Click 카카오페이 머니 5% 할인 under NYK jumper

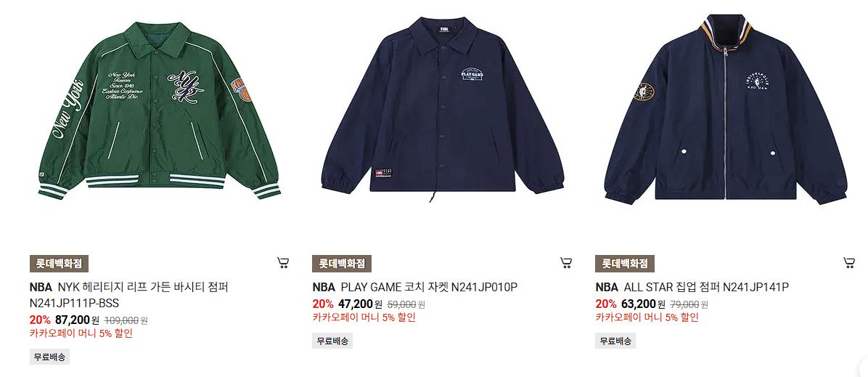coord(81,333)
